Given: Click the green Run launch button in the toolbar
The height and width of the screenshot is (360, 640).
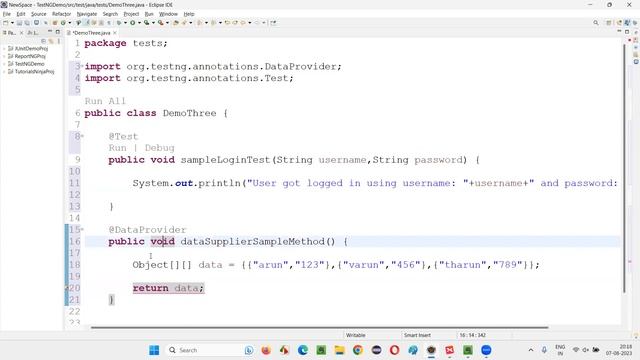Looking at the screenshot, I should (x=133, y=23).
